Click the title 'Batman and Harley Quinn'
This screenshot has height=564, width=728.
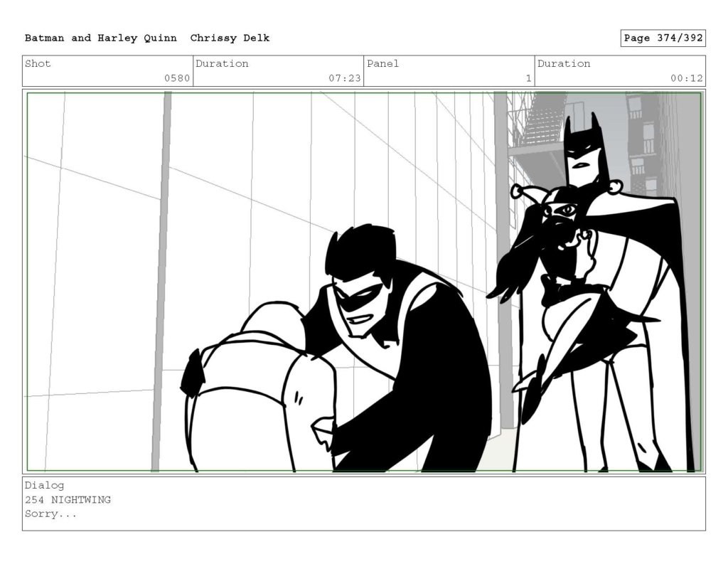point(101,38)
